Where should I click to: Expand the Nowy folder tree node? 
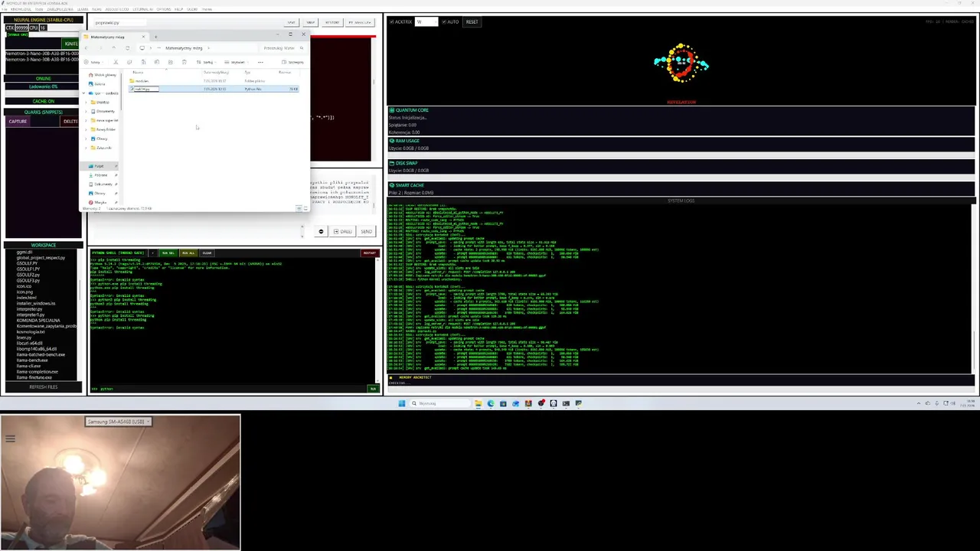coord(86,129)
